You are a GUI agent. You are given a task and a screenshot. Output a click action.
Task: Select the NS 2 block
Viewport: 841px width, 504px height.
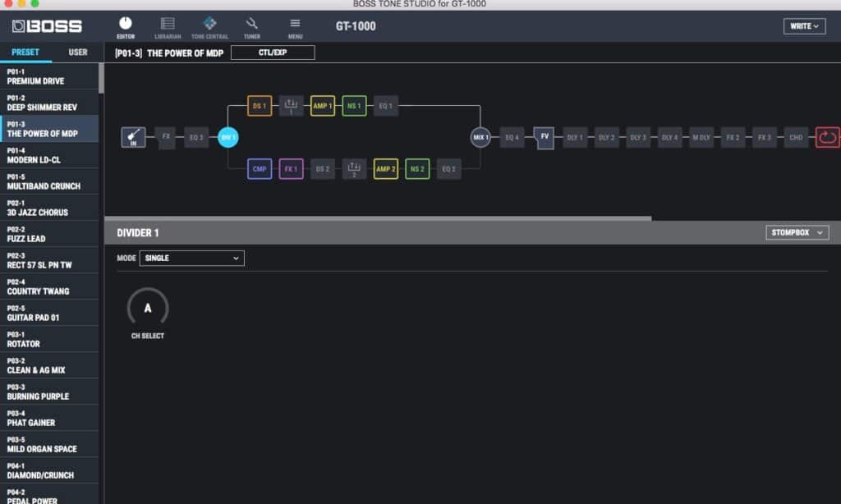click(x=417, y=169)
